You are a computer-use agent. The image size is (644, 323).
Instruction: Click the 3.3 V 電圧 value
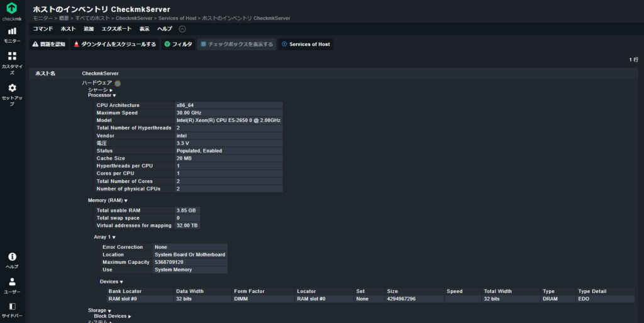coord(183,143)
